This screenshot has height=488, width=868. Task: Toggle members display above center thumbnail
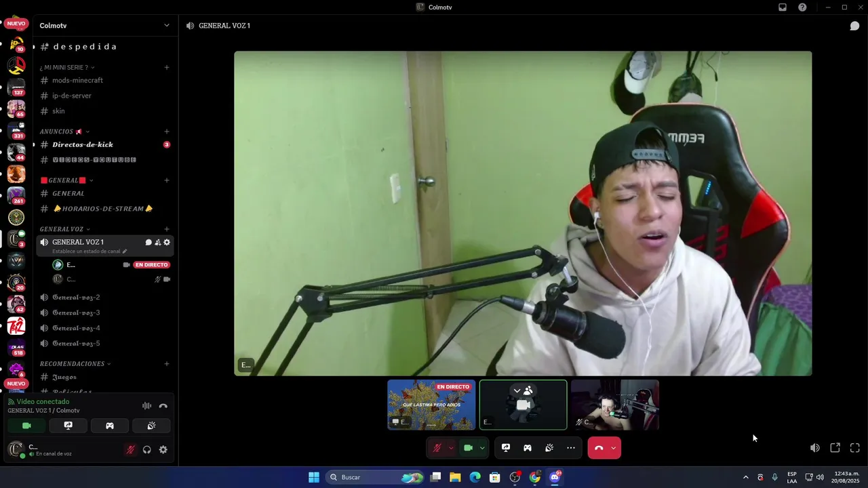tap(523, 391)
